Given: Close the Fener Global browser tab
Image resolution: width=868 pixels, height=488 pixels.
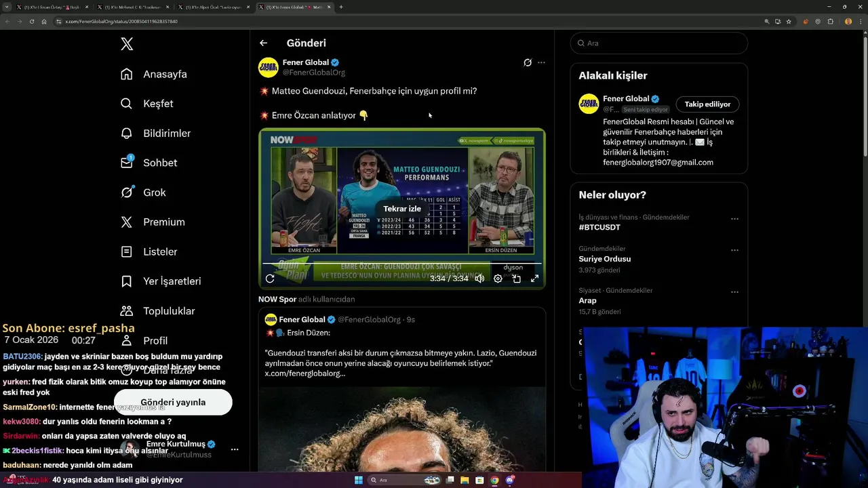Looking at the screenshot, I should click(329, 7).
